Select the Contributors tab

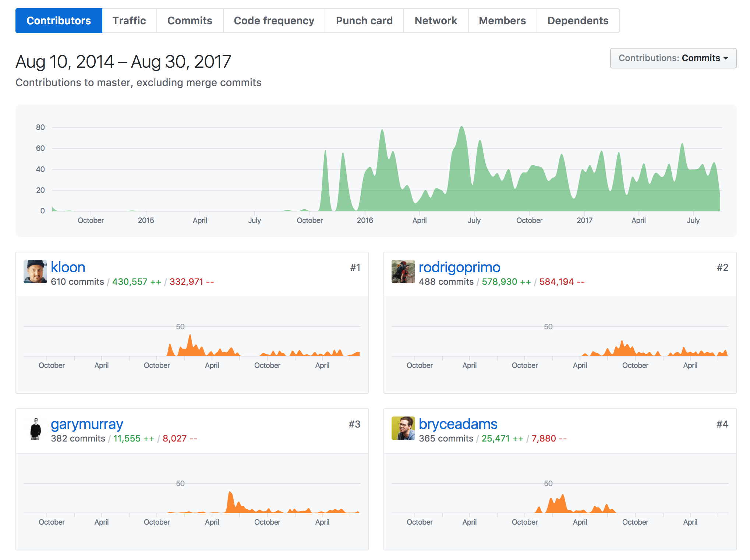tap(59, 21)
